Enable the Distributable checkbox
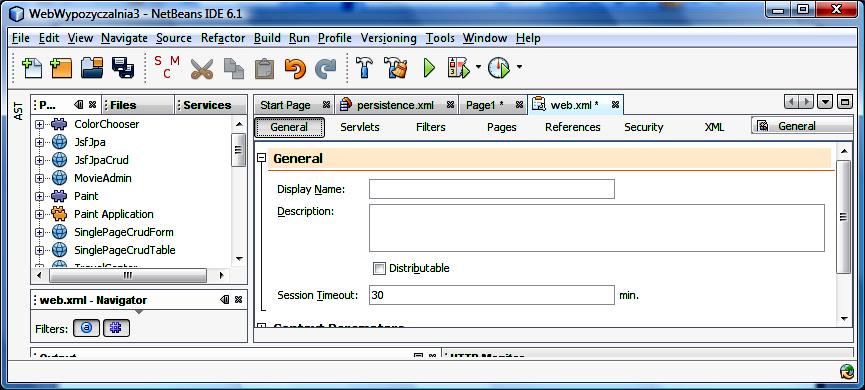The image size is (865, 390). tap(379, 269)
